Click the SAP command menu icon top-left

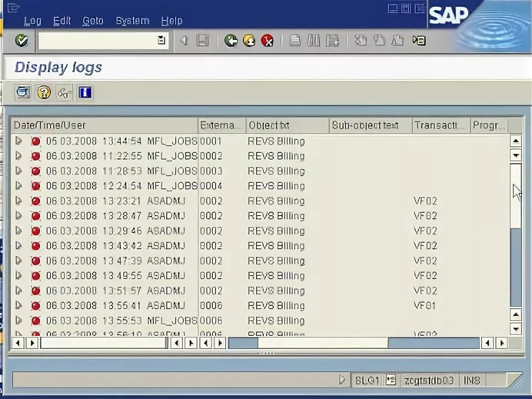coord(13,7)
